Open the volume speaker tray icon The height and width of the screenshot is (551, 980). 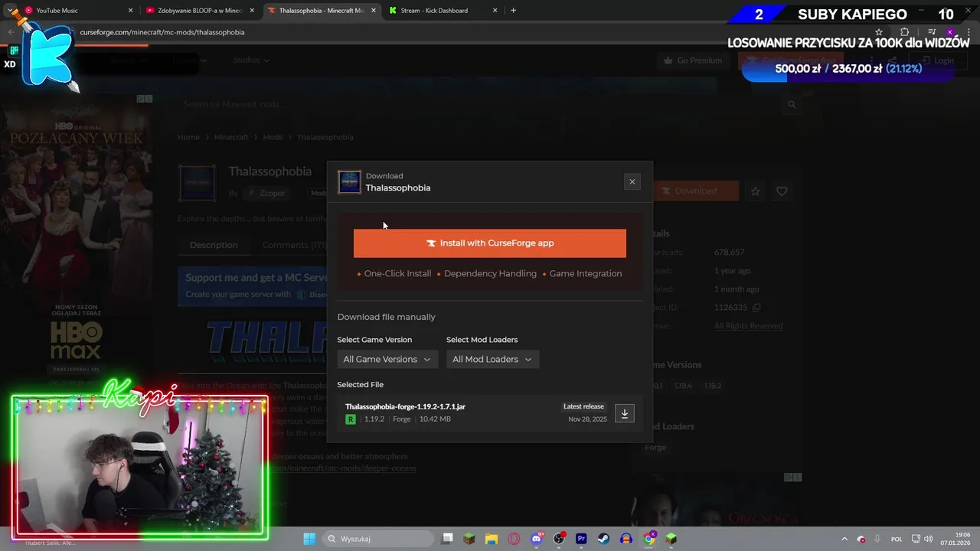pyautogui.click(x=928, y=539)
